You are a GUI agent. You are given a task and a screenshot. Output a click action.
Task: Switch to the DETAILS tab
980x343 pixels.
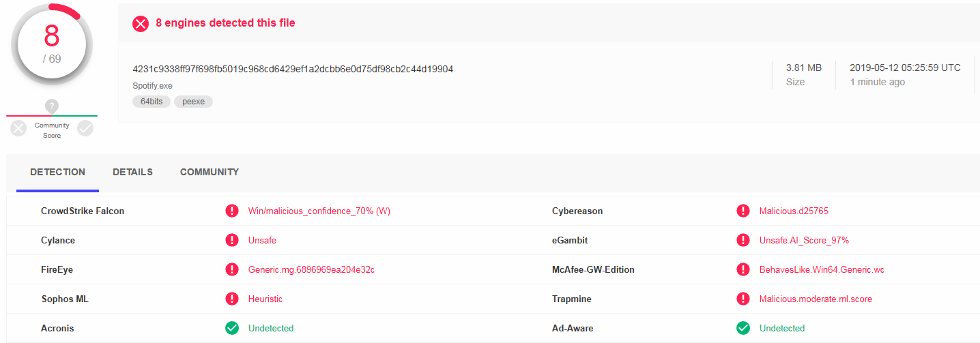[132, 172]
